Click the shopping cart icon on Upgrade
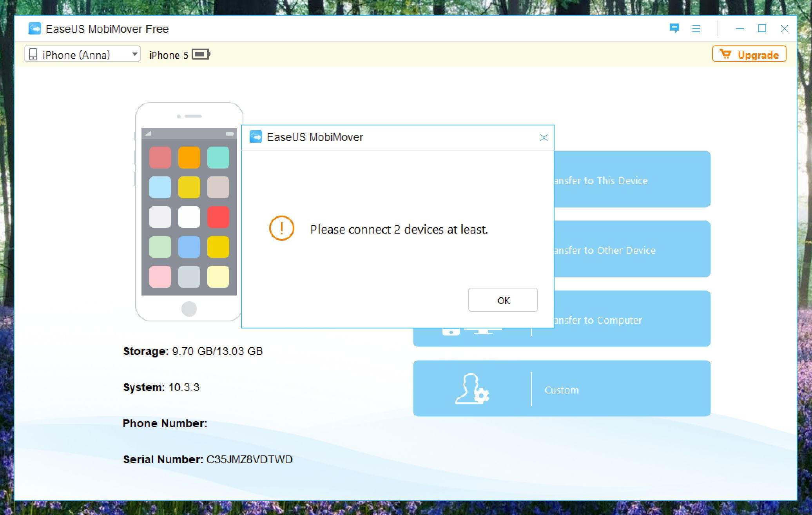The width and height of the screenshot is (812, 515). pos(725,54)
